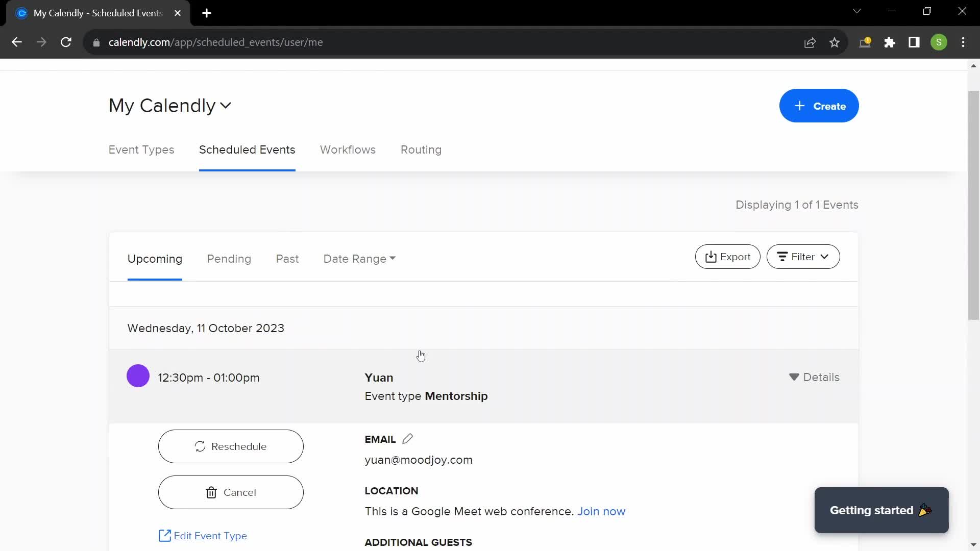The width and height of the screenshot is (980, 551).
Task: Click the Filter icon button
Action: tap(782, 256)
